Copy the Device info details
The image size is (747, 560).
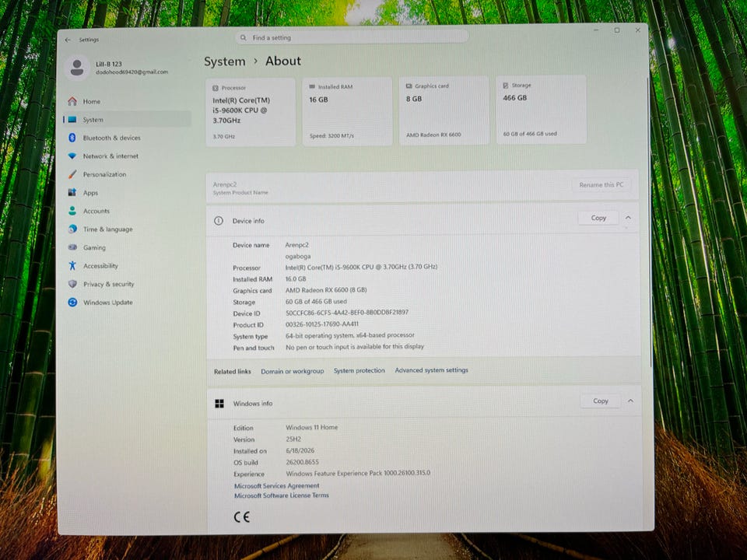598,218
